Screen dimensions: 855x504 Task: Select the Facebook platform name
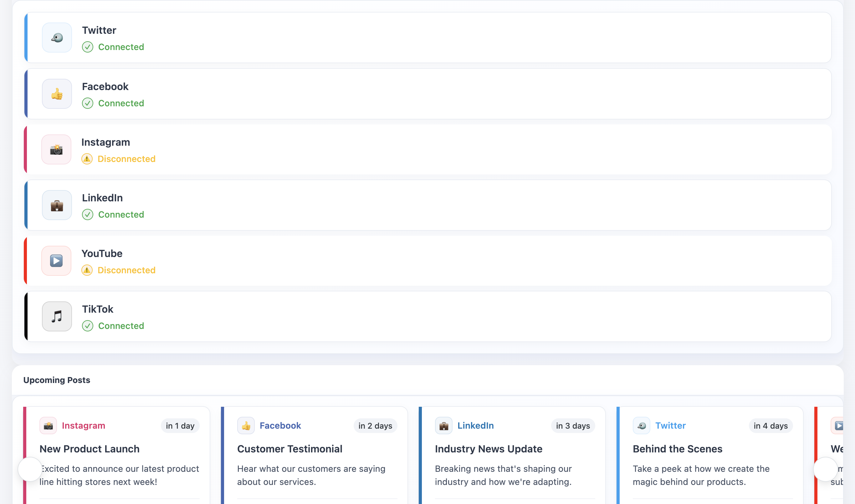tap(105, 87)
